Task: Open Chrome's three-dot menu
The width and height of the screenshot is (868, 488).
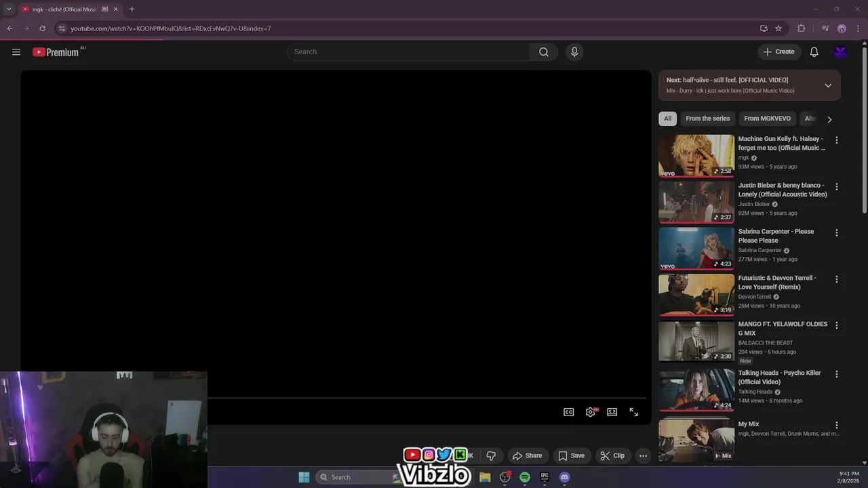Action: pyautogui.click(x=857, y=28)
